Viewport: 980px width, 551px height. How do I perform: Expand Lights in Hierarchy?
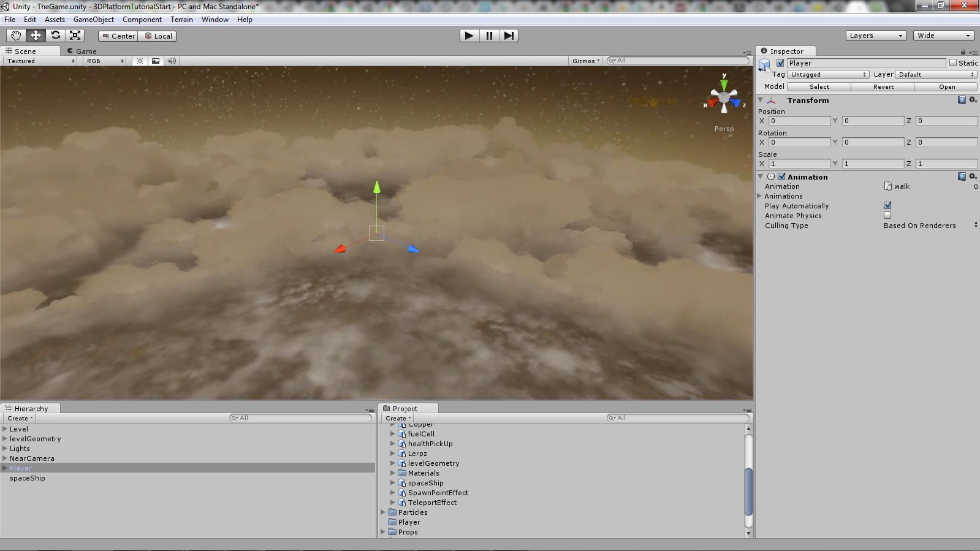pyautogui.click(x=5, y=449)
